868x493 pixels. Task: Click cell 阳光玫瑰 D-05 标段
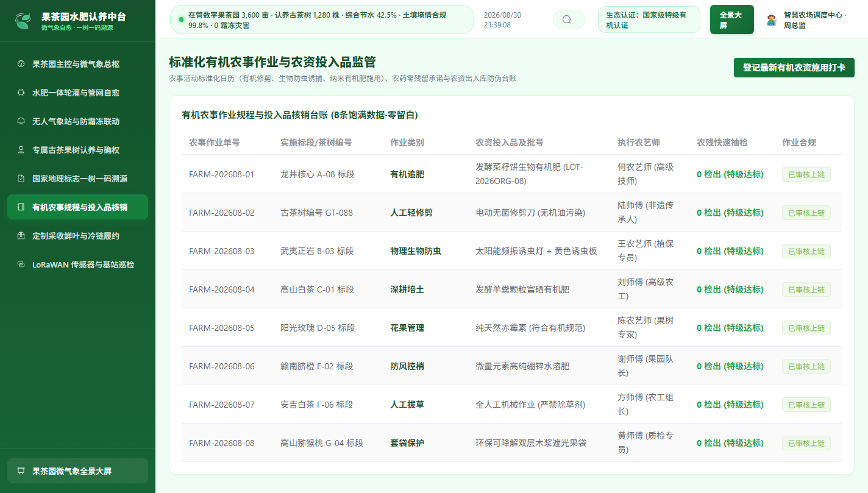[318, 328]
